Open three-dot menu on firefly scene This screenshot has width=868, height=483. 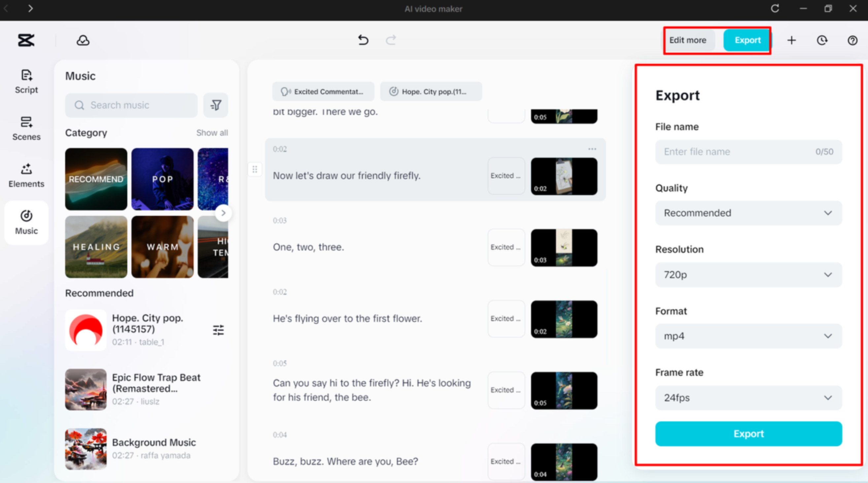(x=592, y=149)
